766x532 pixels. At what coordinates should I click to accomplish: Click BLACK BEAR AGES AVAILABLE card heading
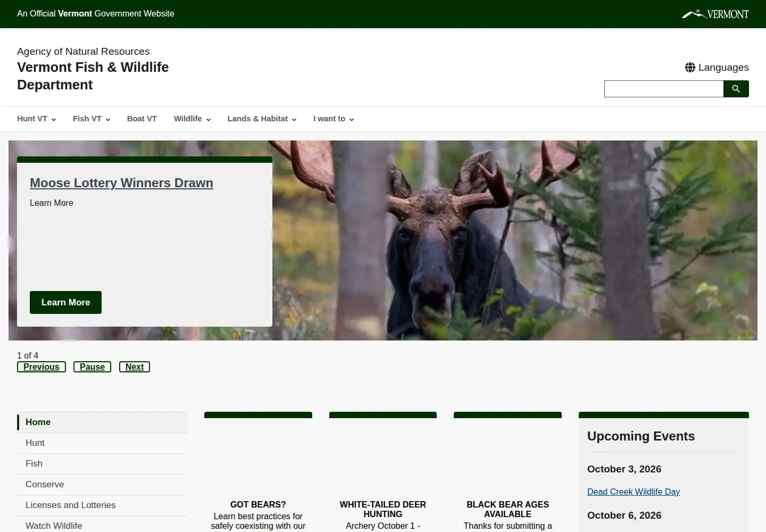[x=507, y=509]
